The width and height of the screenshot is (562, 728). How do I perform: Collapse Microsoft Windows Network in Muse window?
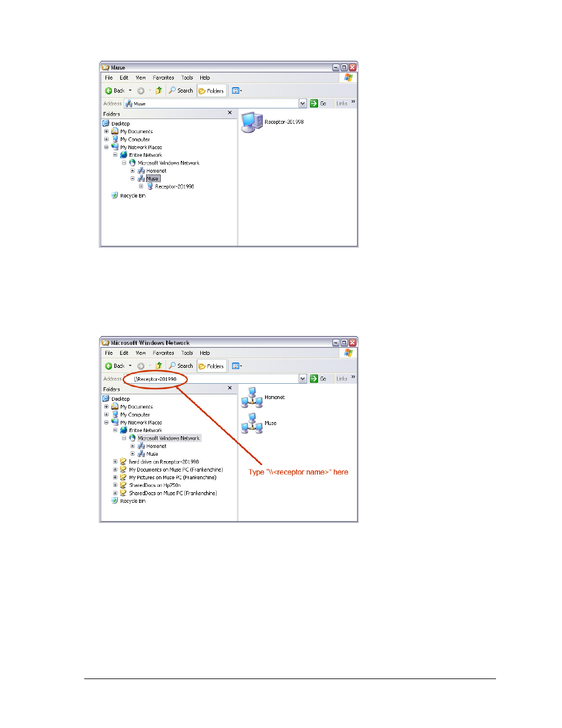(x=124, y=163)
